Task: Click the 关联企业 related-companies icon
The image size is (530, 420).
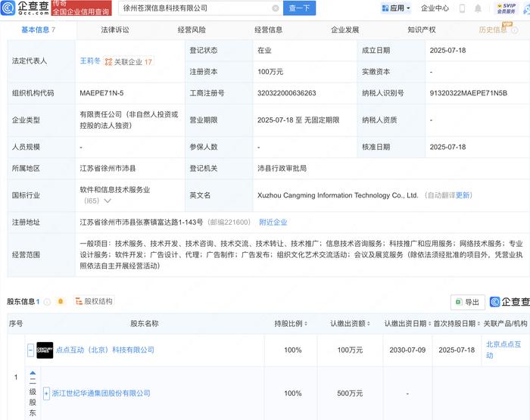Action: [108, 62]
